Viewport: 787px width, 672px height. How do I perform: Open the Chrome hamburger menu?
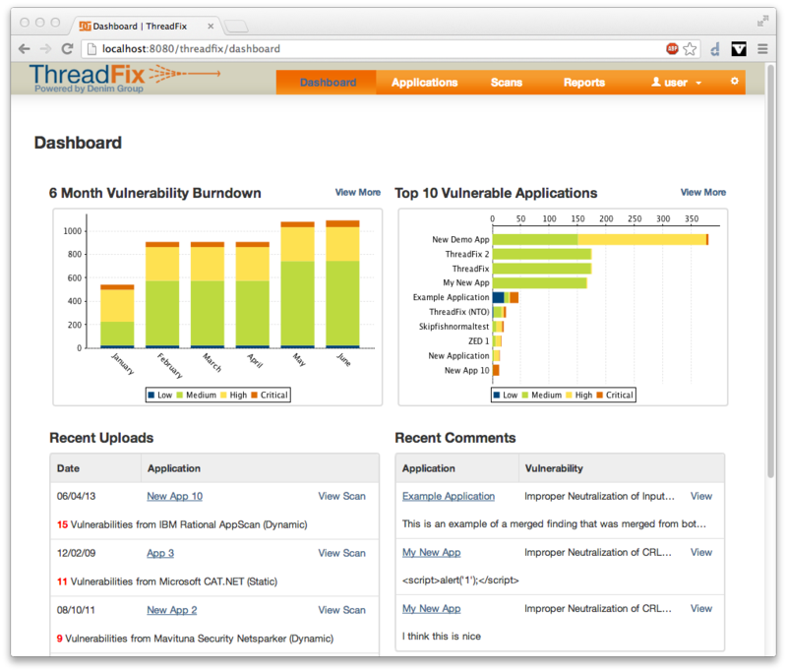click(x=762, y=47)
